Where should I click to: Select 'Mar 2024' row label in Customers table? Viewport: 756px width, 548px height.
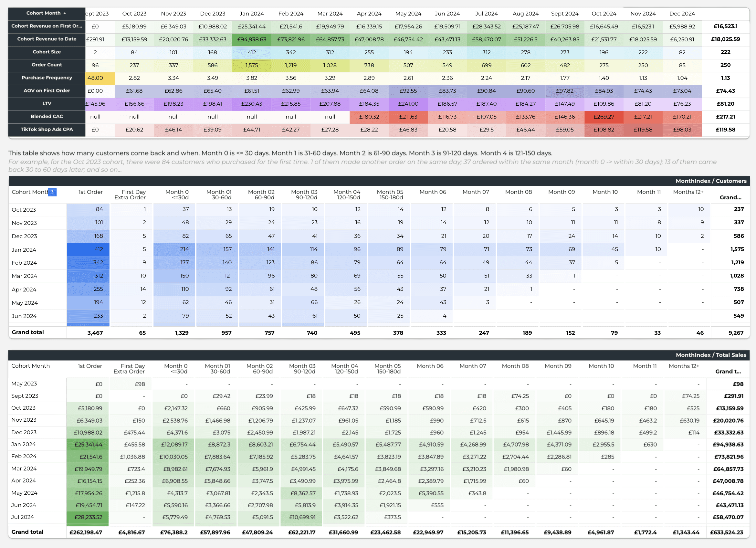[24, 276]
